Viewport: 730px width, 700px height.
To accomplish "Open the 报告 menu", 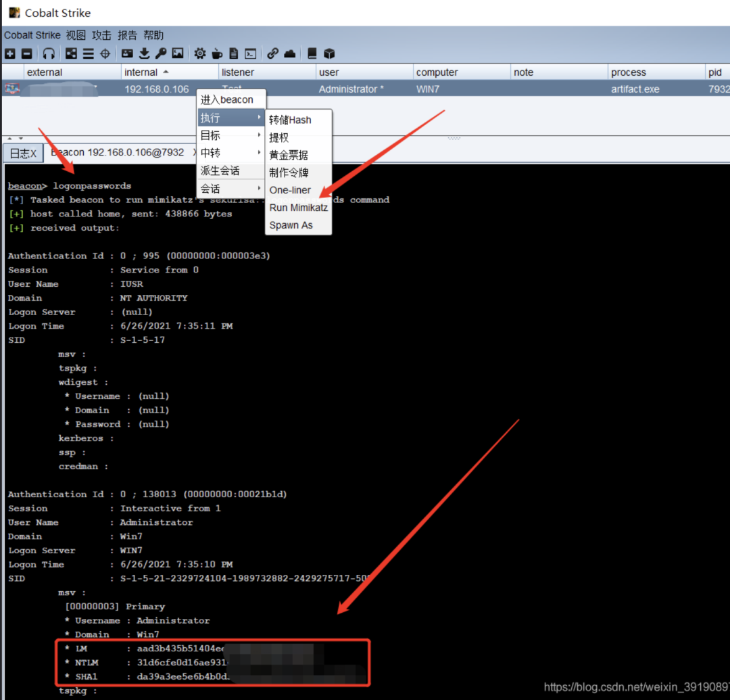I will tap(128, 35).
